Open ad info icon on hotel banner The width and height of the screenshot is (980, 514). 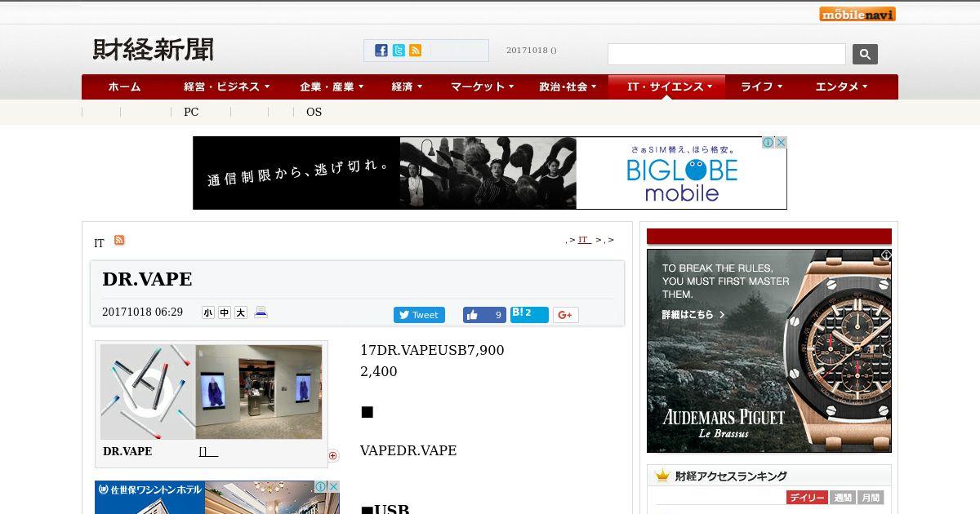click(322, 486)
